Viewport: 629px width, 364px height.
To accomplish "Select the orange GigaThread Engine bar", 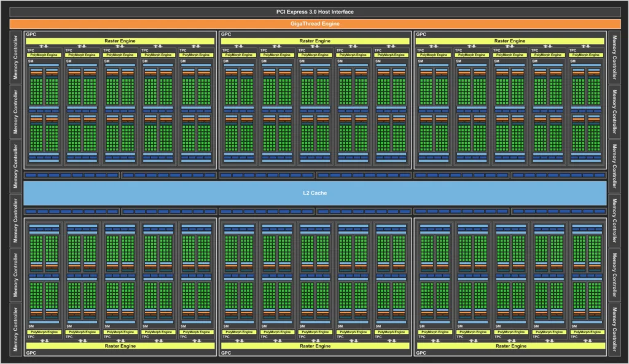I will [x=314, y=24].
